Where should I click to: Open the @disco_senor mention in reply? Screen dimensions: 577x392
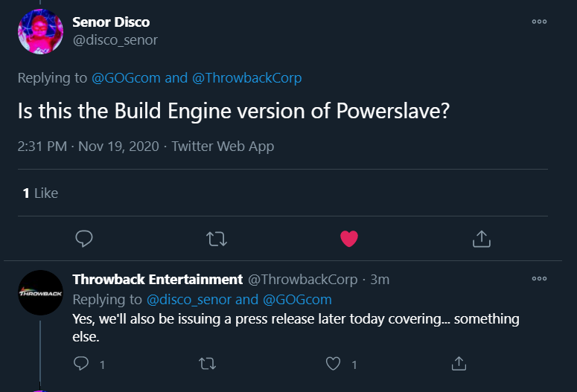189,300
